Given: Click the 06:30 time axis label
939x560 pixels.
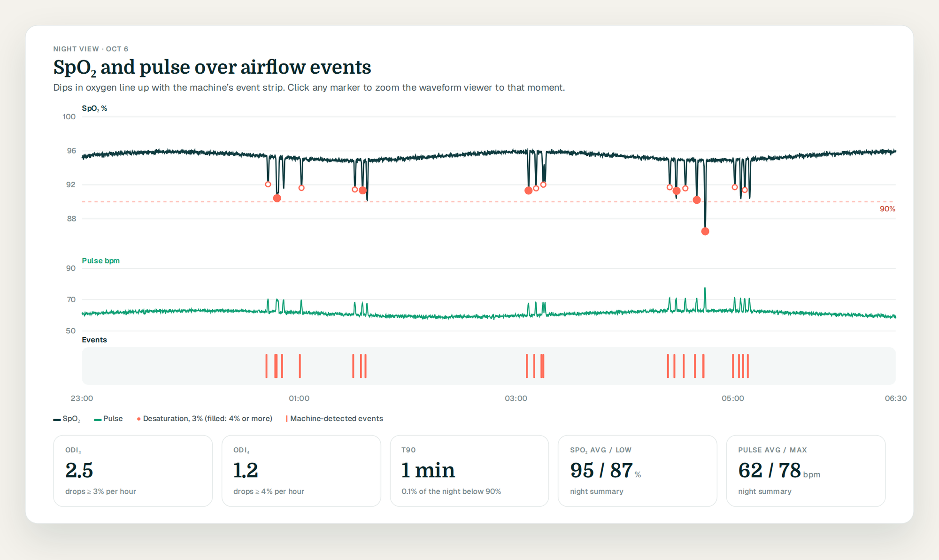Looking at the screenshot, I should click(x=896, y=399).
